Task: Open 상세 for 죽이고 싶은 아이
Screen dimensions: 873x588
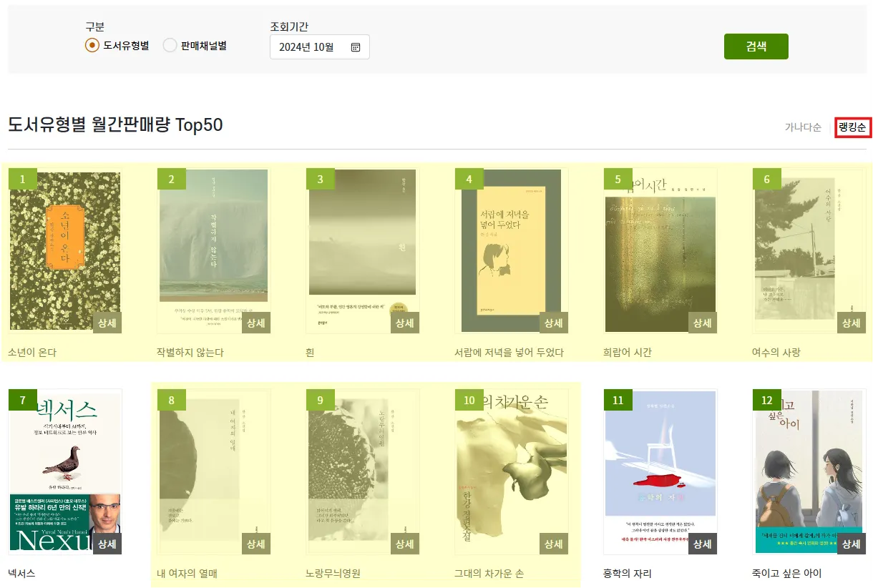Action: click(x=852, y=544)
